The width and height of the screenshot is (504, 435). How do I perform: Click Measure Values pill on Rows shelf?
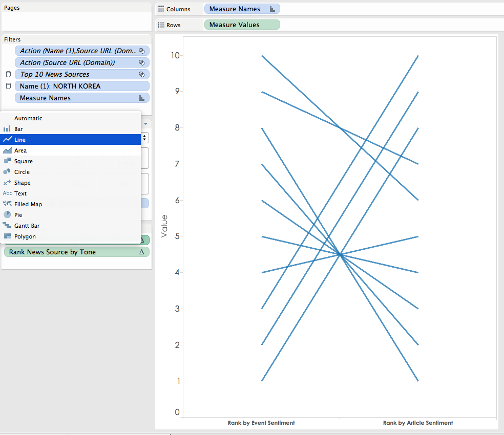tap(242, 25)
